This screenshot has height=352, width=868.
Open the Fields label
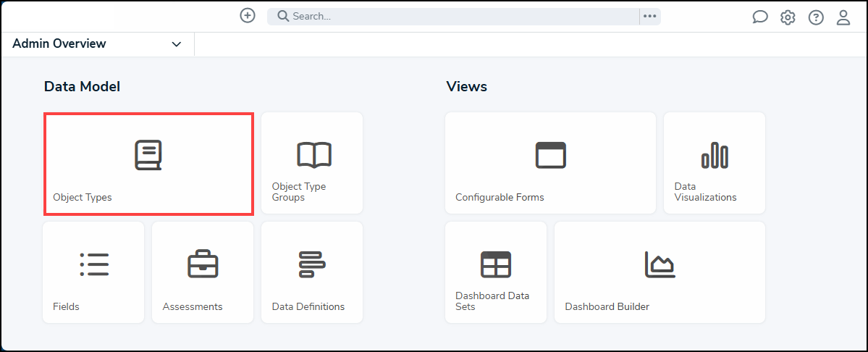point(66,306)
